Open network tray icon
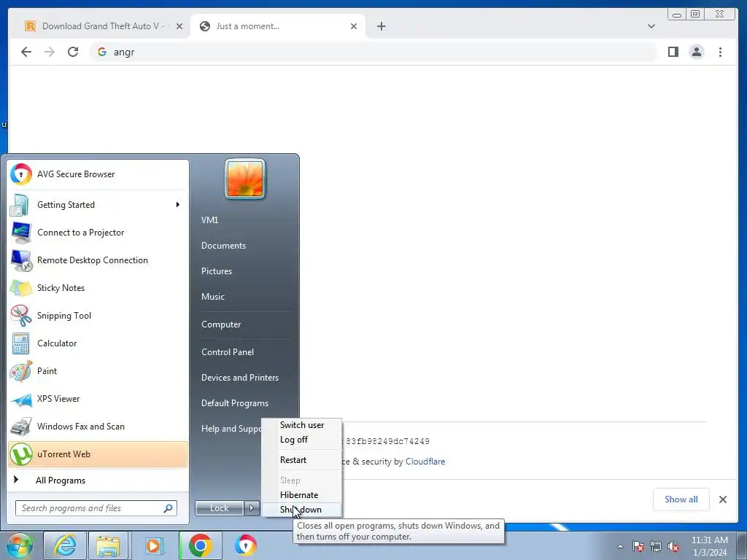Screen dimensions: 747x560 [656, 546]
